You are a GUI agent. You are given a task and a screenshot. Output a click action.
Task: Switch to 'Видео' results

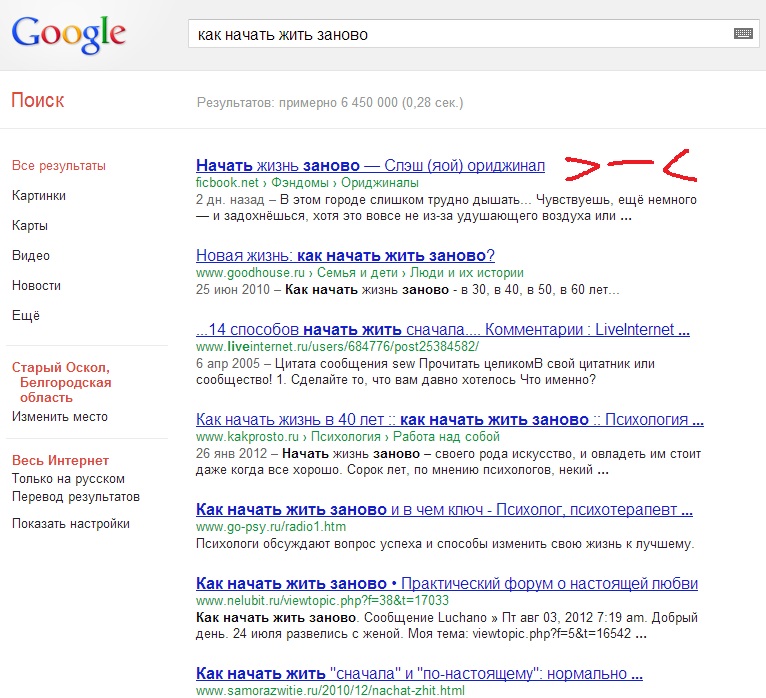pyautogui.click(x=31, y=255)
